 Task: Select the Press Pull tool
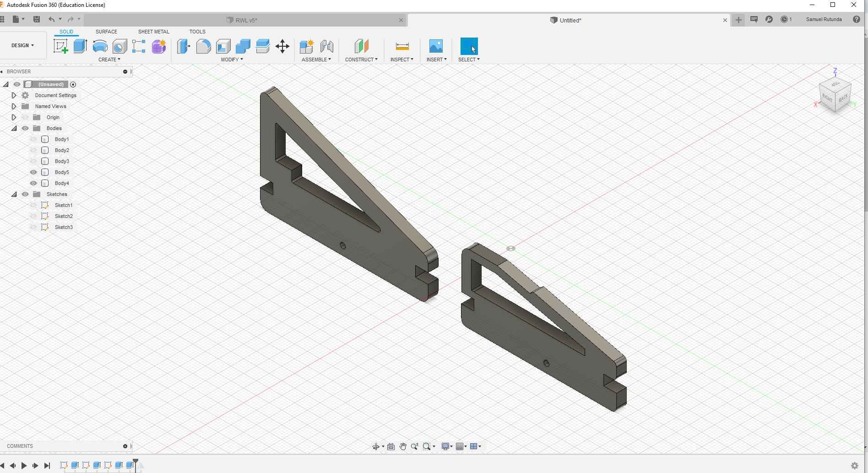point(184,46)
